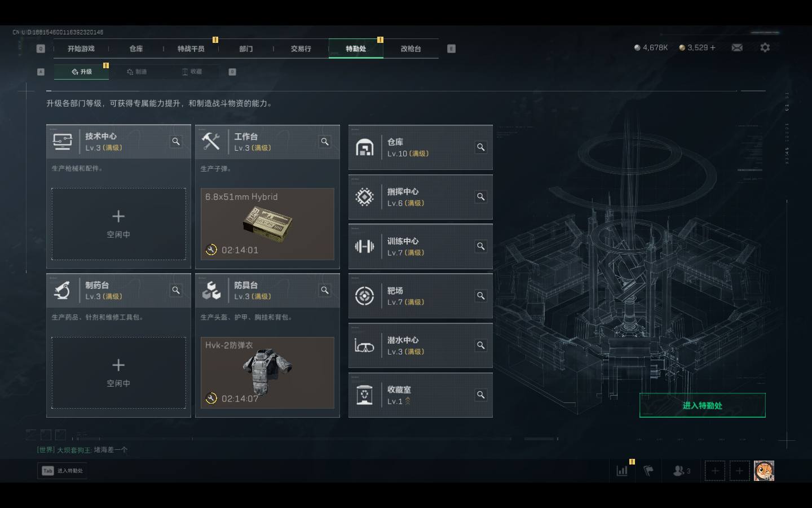Switch to the 交易行 tab
The width and height of the screenshot is (812, 508).
pyautogui.click(x=301, y=49)
